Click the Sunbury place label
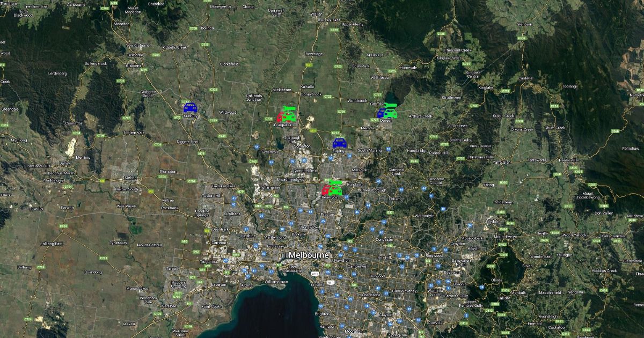 pos(191,115)
